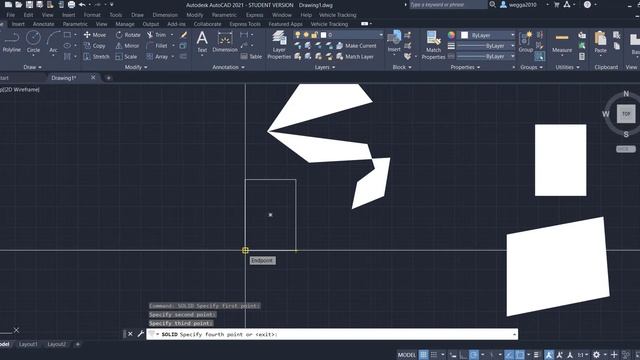Viewport: 640px width, 360px height.
Task: Pick the Stretch tool
Action: click(x=96, y=57)
